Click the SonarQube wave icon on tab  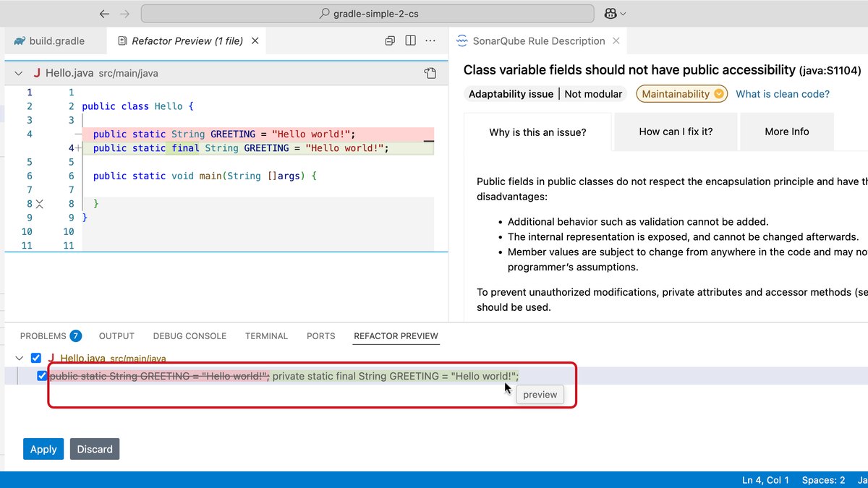click(462, 41)
